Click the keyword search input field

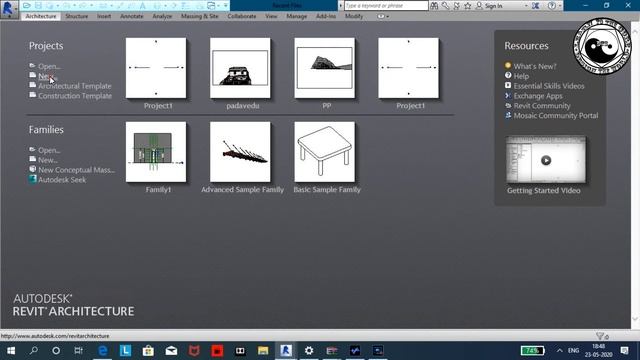pyautogui.click(x=386, y=6)
